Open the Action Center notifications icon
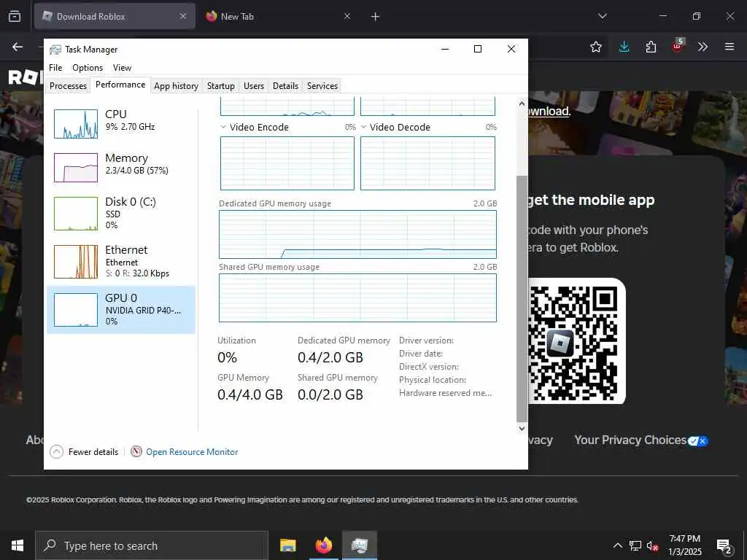The width and height of the screenshot is (747, 560). pyautogui.click(x=724, y=546)
